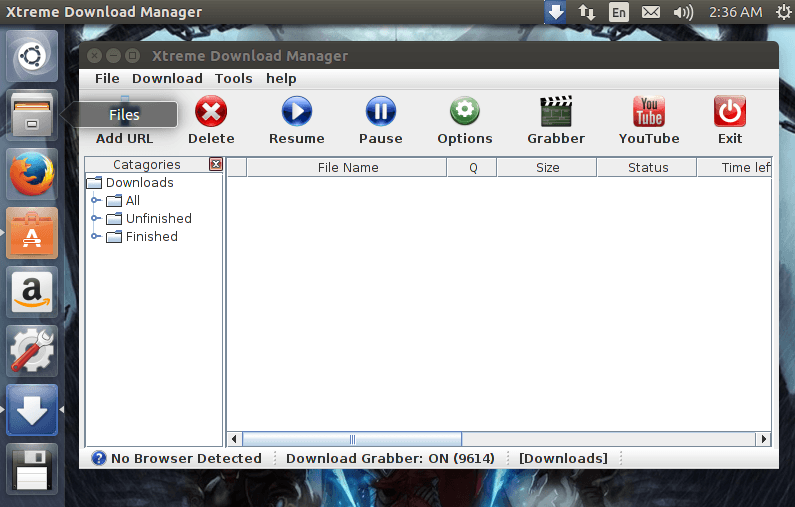This screenshot has height=507, width=795.
Task: Open the mail indicator in top panel
Action: 651,12
